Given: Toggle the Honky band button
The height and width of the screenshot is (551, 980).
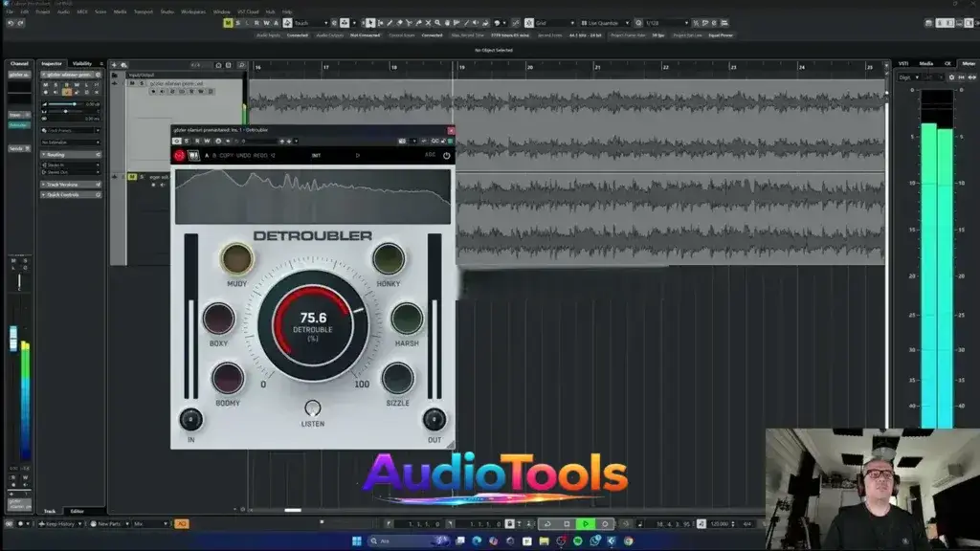Looking at the screenshot, I should tap(389, 258).
